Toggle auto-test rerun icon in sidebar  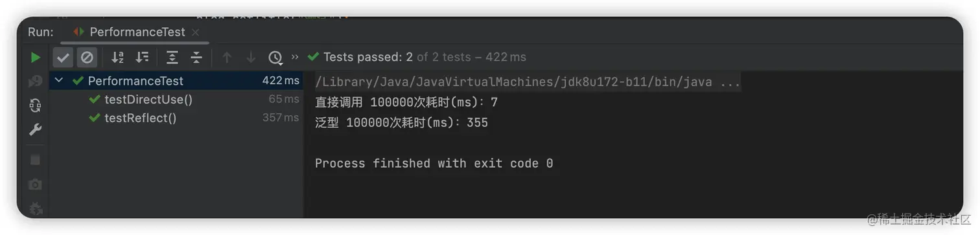click(x=35, y=106)
